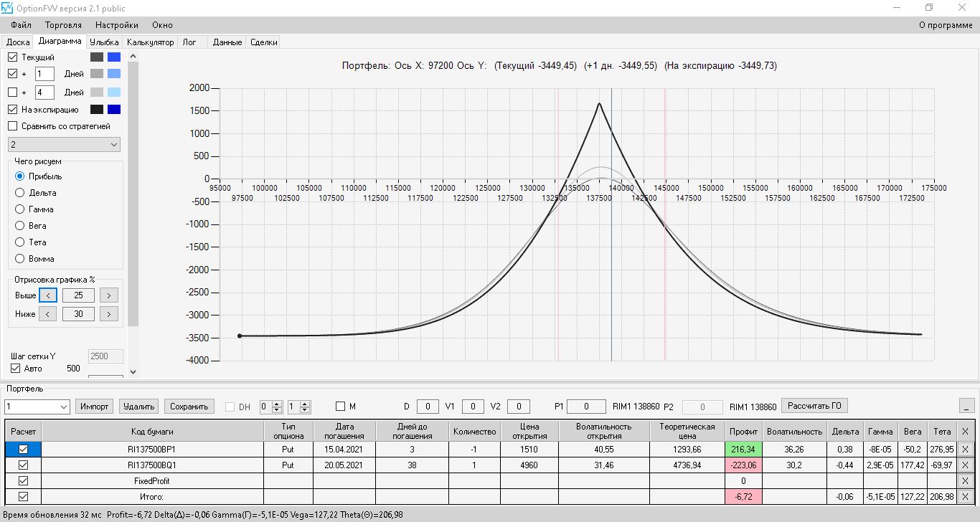980x522 pixels.
Task: Switch to the Улыбка tab
Action: [104, 42]
